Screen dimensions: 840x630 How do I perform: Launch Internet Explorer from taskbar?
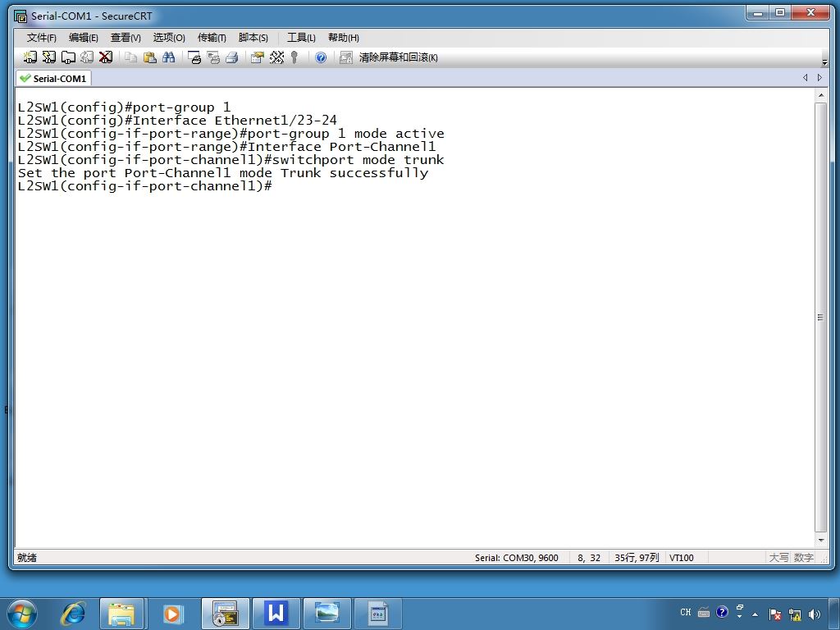coord(72,614)
